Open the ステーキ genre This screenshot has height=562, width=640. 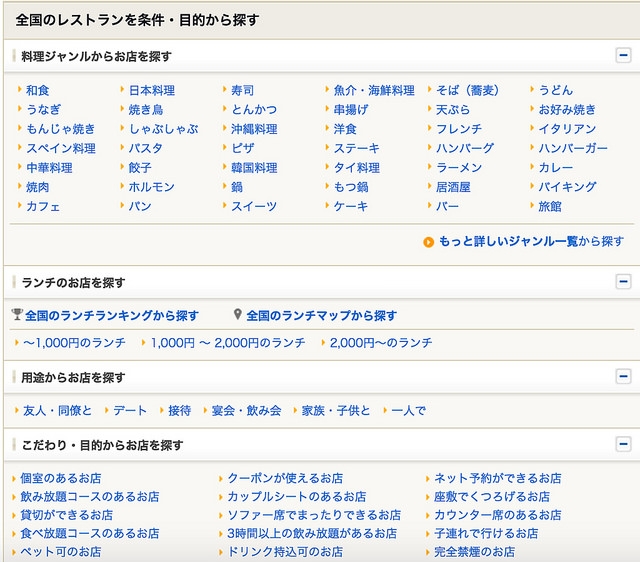pyautogui.click(x=357, y=148)
